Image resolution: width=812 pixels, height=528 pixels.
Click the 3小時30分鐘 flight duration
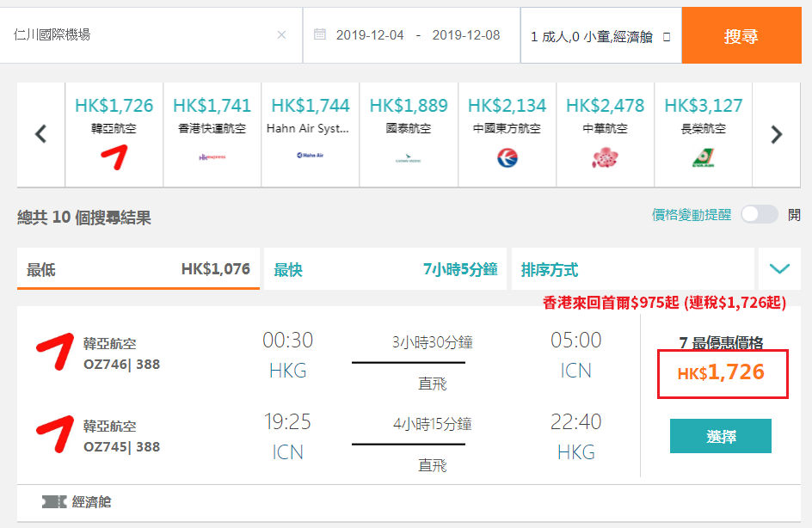coord(433,342)
